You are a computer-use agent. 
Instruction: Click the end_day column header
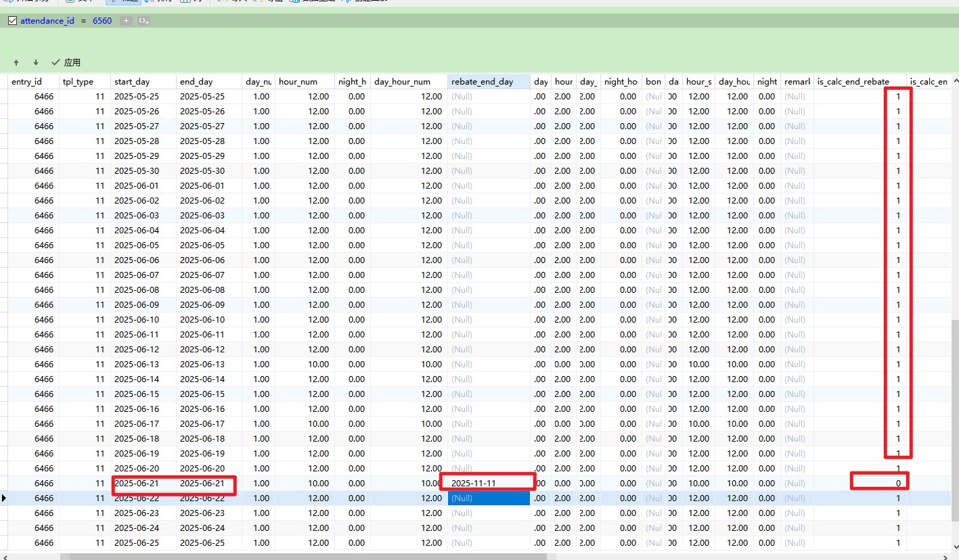point(209,81)
